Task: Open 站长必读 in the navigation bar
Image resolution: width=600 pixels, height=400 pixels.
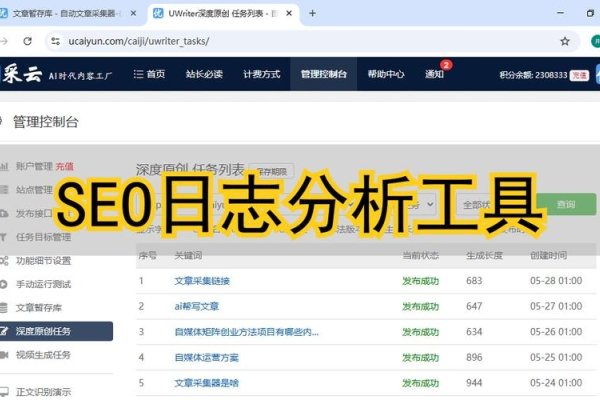Action: (x=204, y=74)
